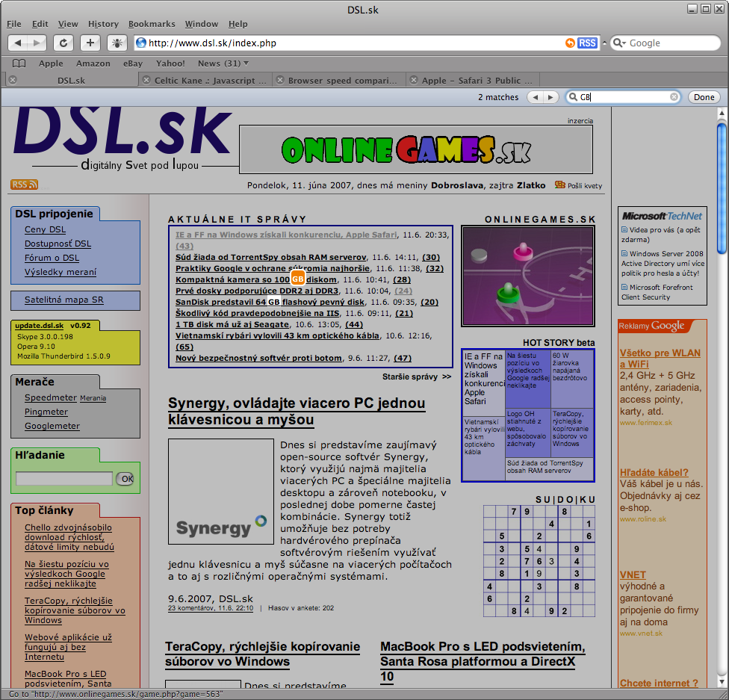
Task: Open the site globe icon in address bar
Action: (141, 43)
